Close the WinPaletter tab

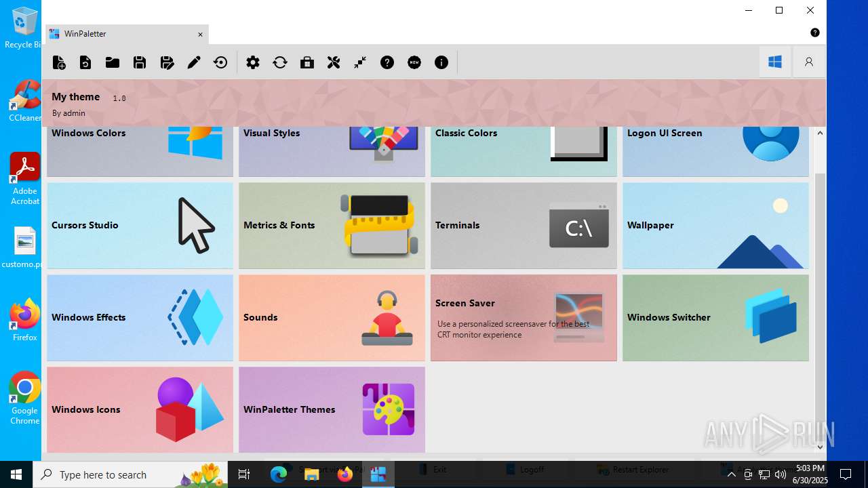(200, 34)
